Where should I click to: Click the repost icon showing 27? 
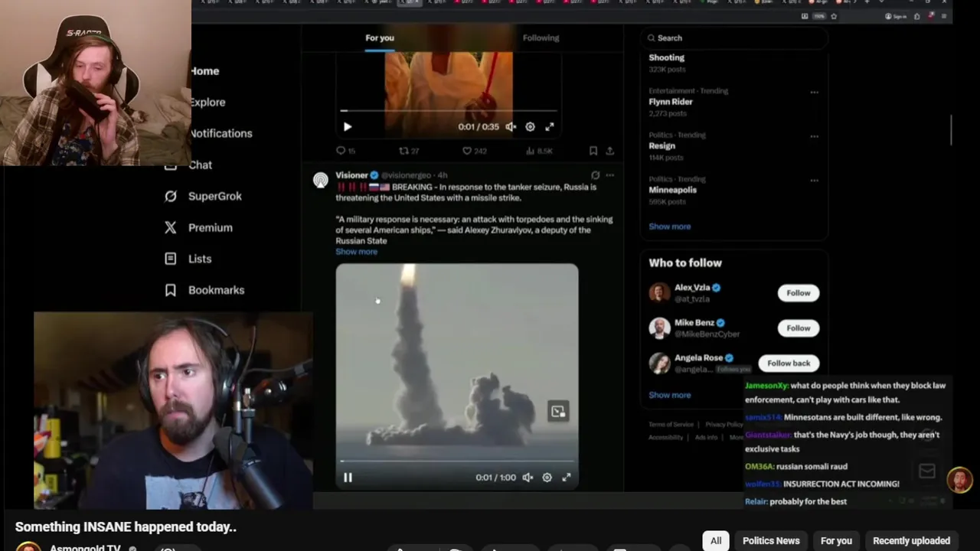pos(403,151)
